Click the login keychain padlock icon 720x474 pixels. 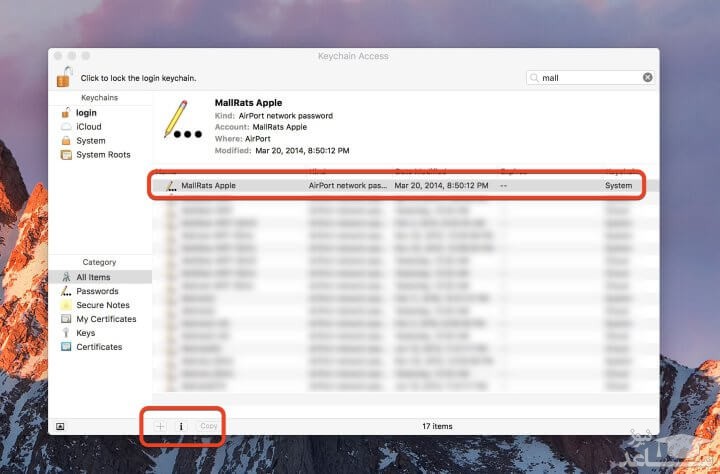tap(66, 113)
